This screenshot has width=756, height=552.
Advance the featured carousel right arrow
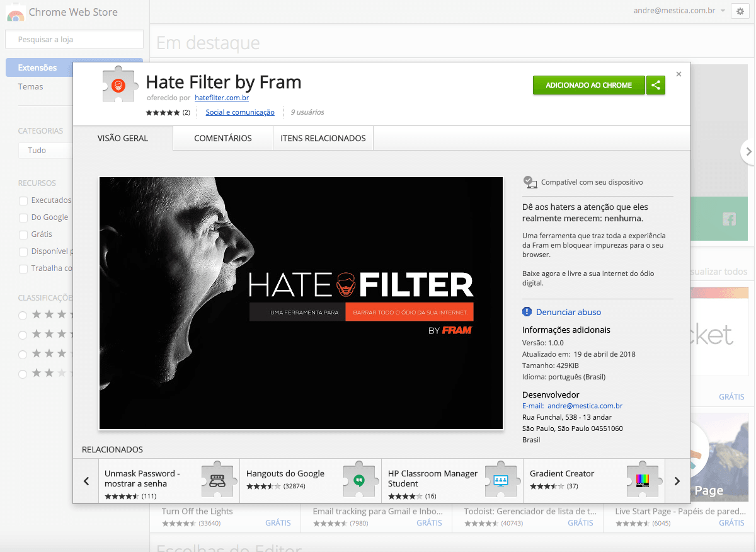click(748, 151)
